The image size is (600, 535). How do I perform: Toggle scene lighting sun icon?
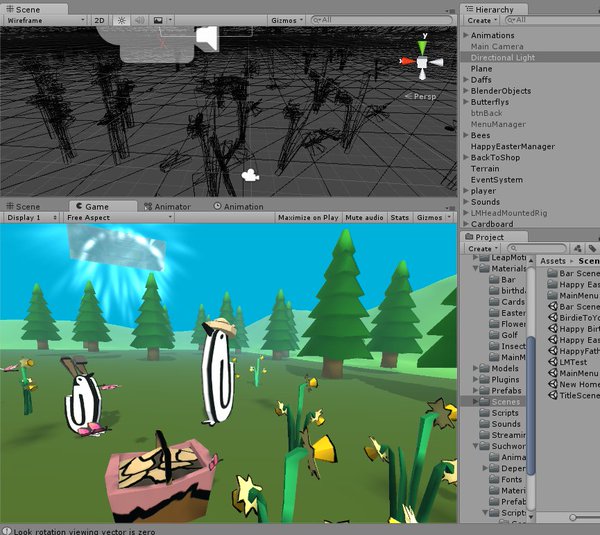[121, 20]
